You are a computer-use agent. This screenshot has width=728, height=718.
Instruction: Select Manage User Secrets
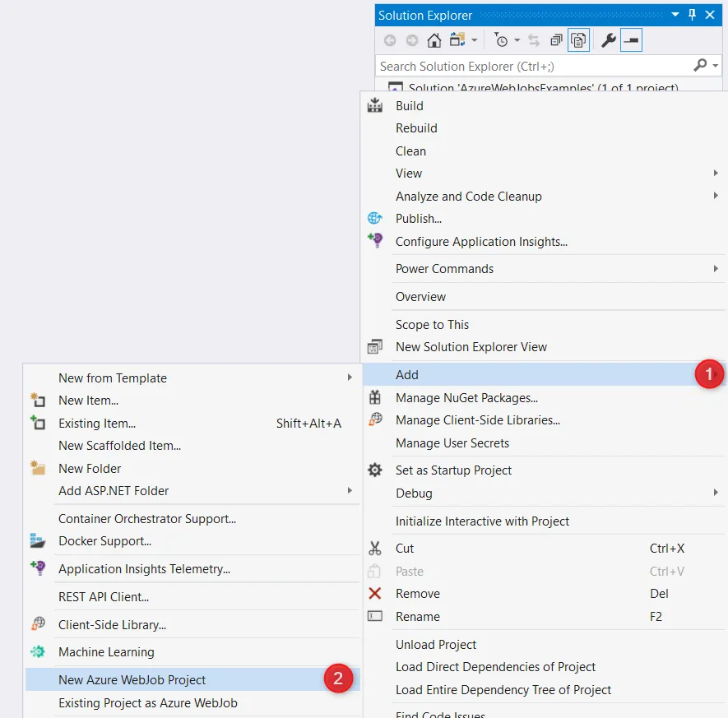tap(544, 443)
